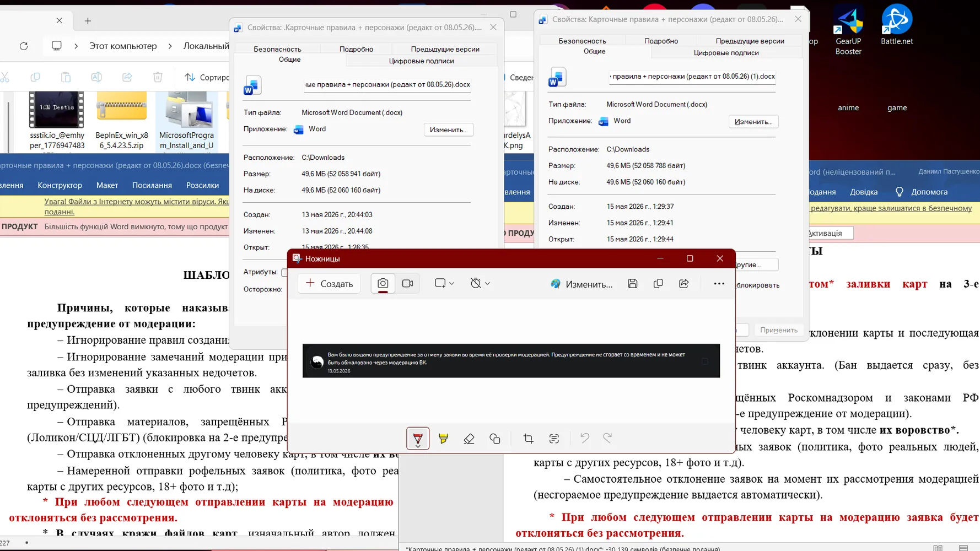Viewport: 980px width, 551px height.
Task: Select Общие tab in left Properties window
Action: click(x=289, y=60)
